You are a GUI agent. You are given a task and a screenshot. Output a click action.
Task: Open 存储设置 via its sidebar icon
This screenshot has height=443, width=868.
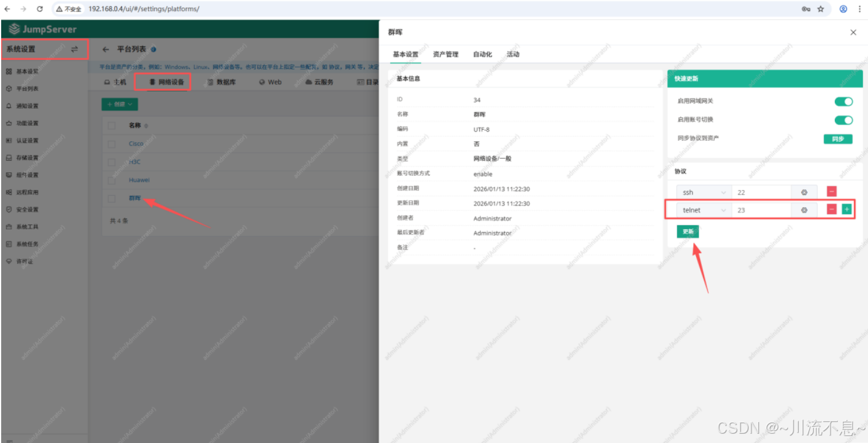9,158
